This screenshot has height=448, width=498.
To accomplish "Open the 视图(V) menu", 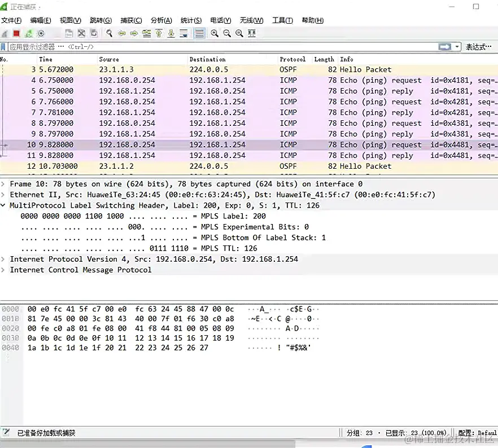I will pyautogui.click(x=71, y=20).
